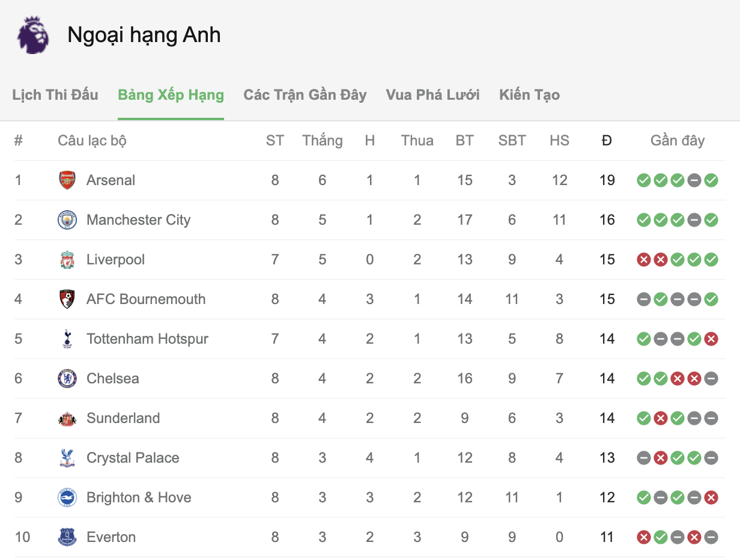The width and height of the screenshot is (740, 560).
Task: Click the Crystal Palace club crest
Action: 67,458
